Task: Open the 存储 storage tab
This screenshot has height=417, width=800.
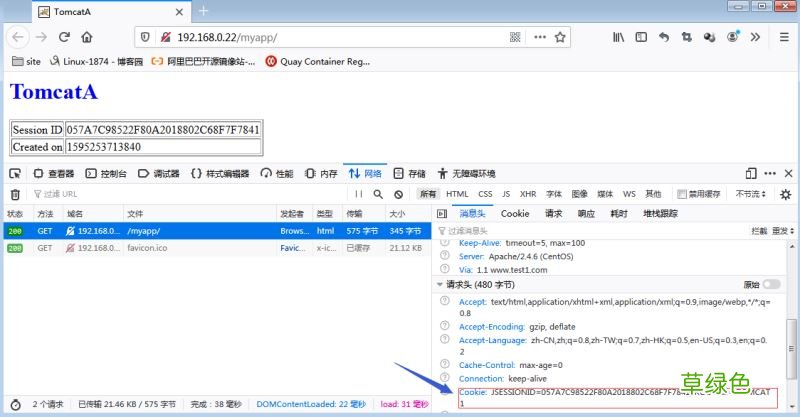Action: tap(410, 174)
